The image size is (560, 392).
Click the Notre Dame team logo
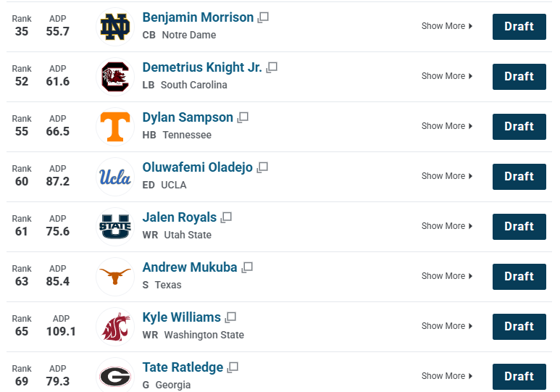click(115, 27)
